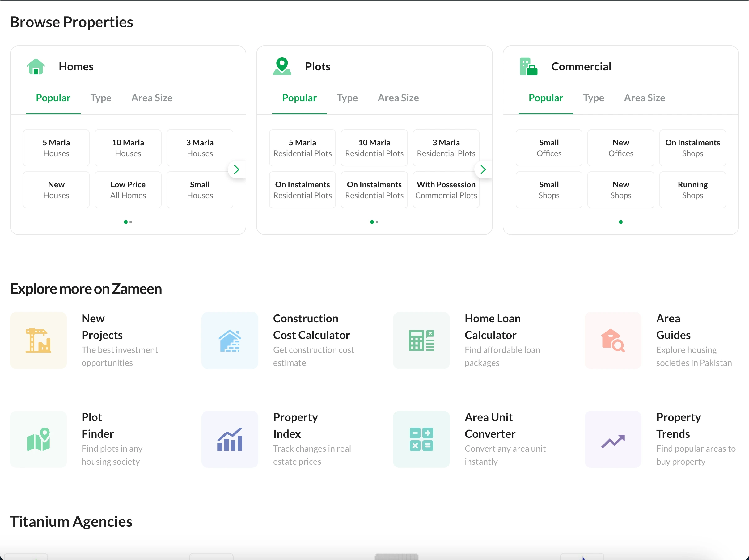Viewport: 749px width, 560px height.
Task: Open the Property Index bar-chart icon
Action: pos(230,439)
